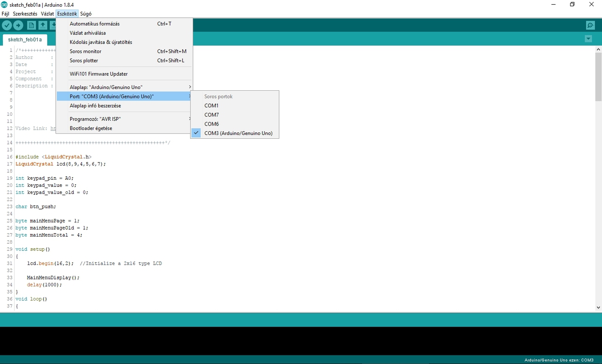Click the void setup() line
The height and width of the screenshot is (364, 602).
click(x=32, y=249)
